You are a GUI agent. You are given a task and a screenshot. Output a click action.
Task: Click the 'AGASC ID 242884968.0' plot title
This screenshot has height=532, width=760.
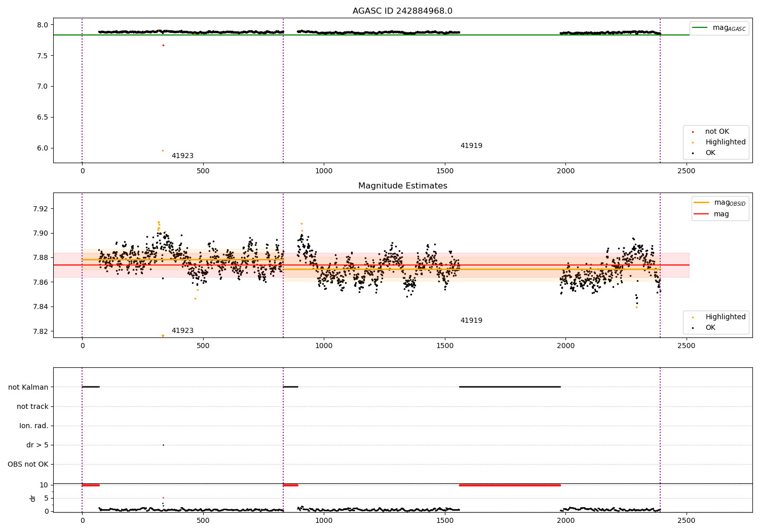(x=402, y=11)
